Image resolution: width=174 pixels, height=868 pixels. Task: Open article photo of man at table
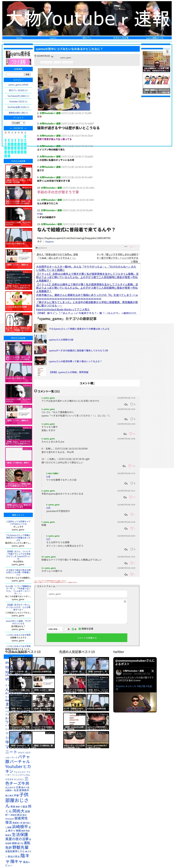pyautogui.click(x=64, y=89)
